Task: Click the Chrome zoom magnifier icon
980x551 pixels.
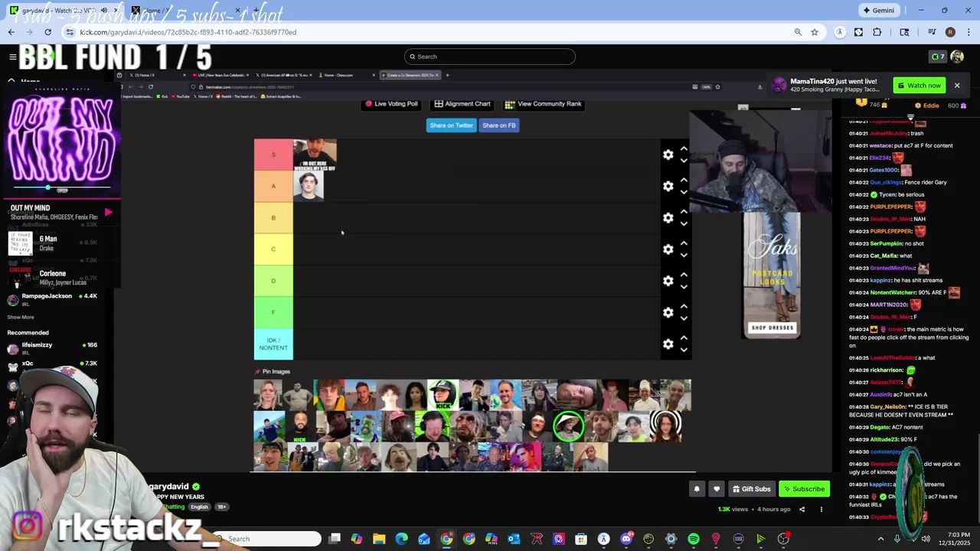Action: [x=798, y=32]
